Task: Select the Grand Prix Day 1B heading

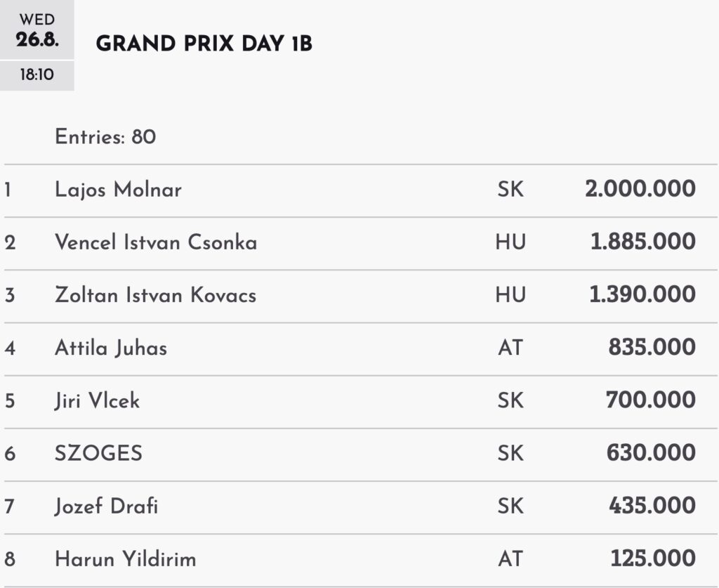Action: 204,44
